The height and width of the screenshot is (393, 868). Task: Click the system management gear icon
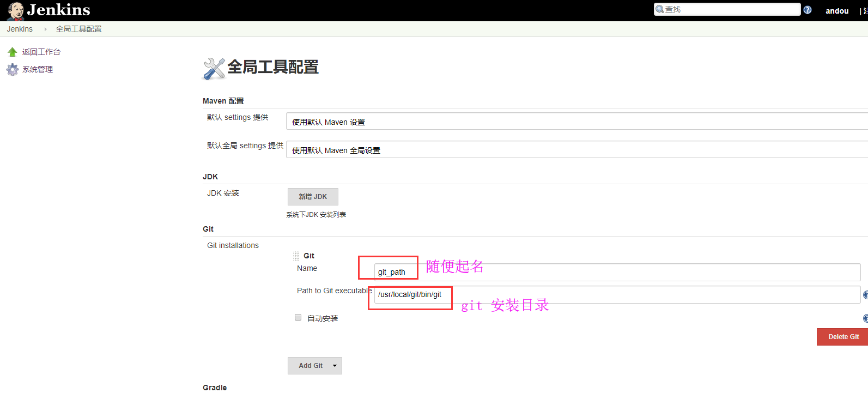pyautogui.click(x=13, y=69)
